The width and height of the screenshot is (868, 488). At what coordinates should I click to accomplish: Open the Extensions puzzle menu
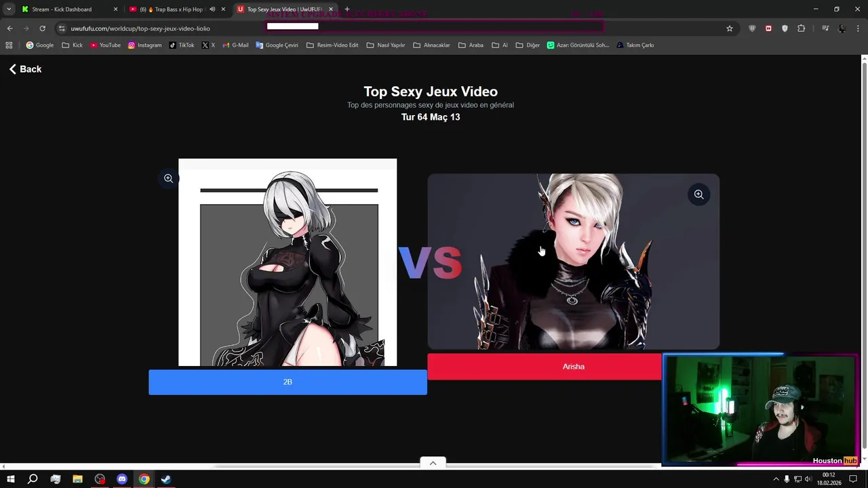(x=802, y=28)
